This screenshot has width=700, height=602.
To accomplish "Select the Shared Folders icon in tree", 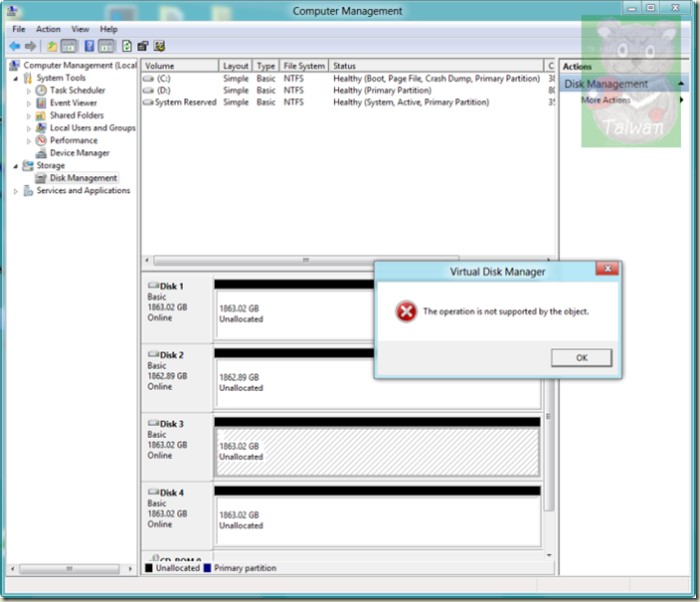I will tap(41, 115).
